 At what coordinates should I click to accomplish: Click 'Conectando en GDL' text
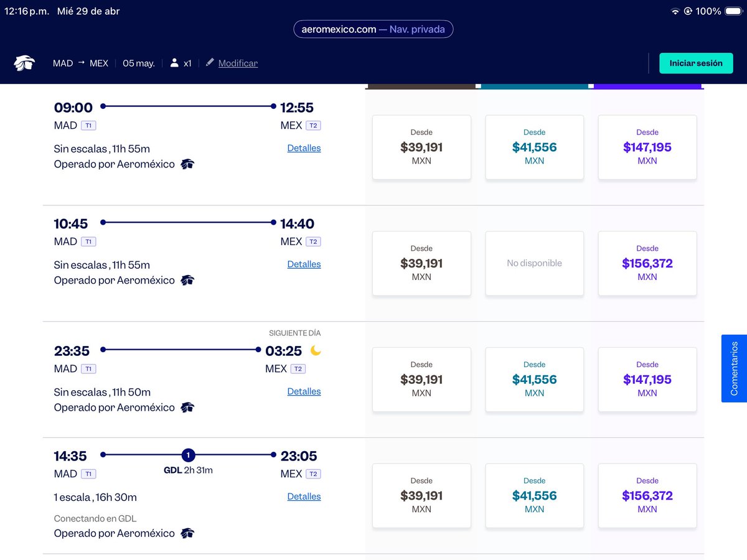point(95,518)
